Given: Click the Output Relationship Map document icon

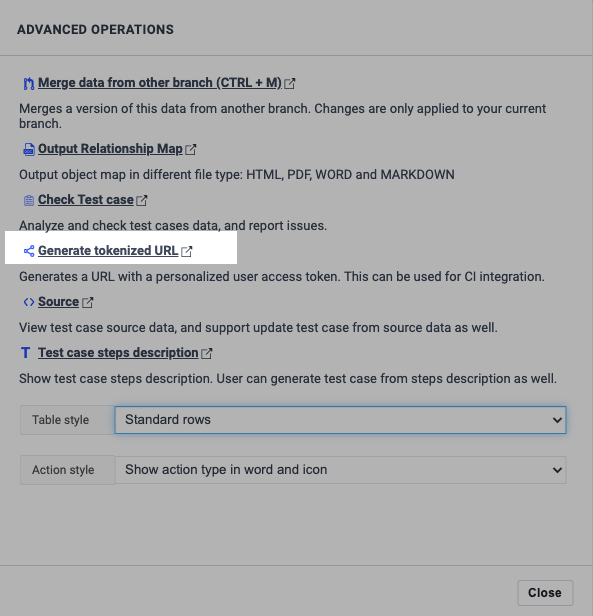Looking at the screenshot, I should coord(29,149).
